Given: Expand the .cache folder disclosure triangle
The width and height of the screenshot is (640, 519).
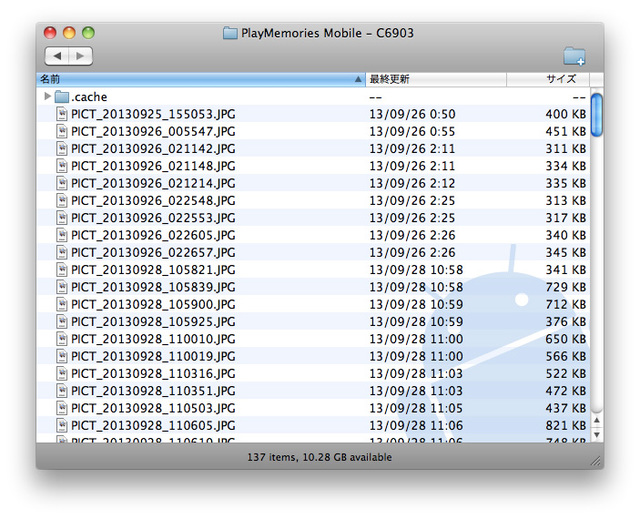Looking at the screenshot, I should click(47, 97).
